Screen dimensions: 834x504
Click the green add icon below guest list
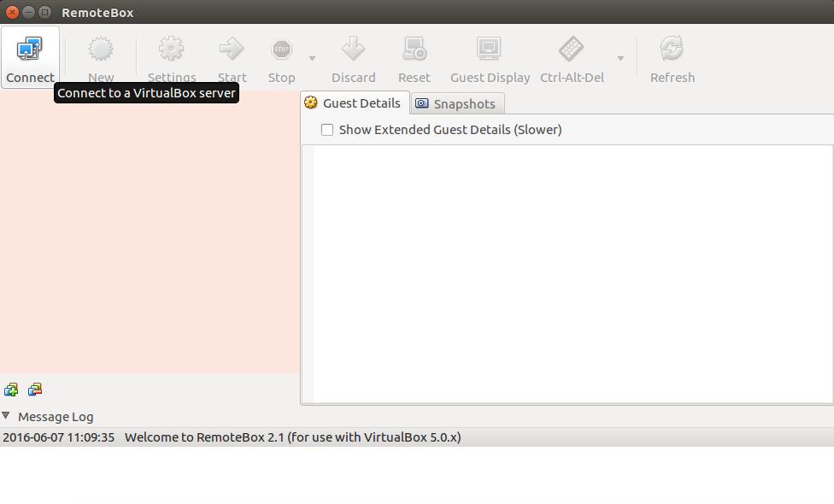point(11,390)
